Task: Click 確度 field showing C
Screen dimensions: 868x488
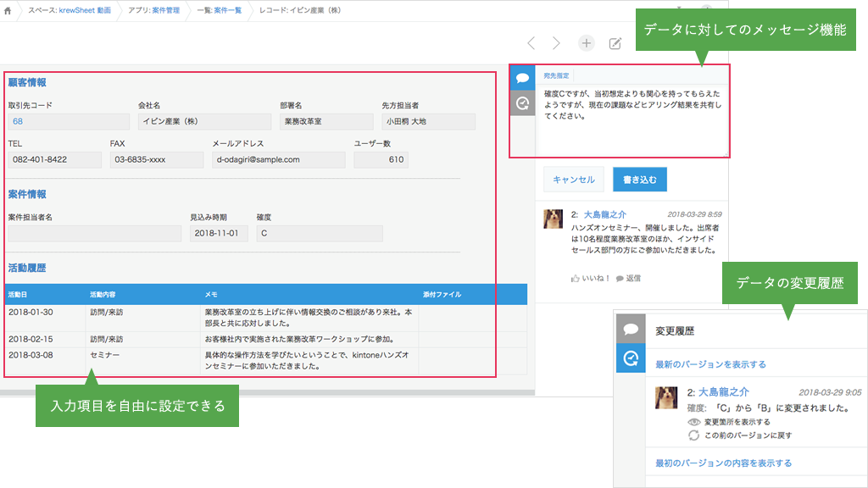Action: coord(320,234)
